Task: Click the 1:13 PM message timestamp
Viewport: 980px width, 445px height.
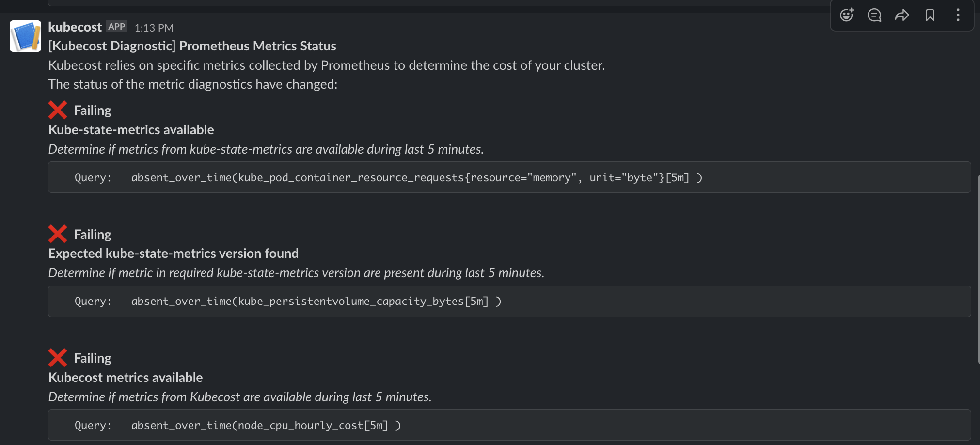Action: coord(154,28)
